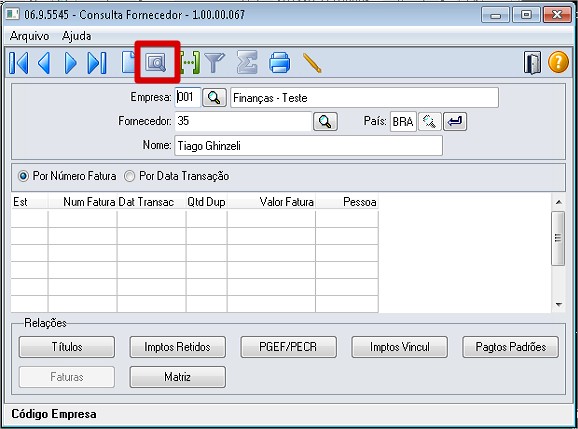Click the País BRA field
This screenshot has height=429, width=578.
(403, 121)
